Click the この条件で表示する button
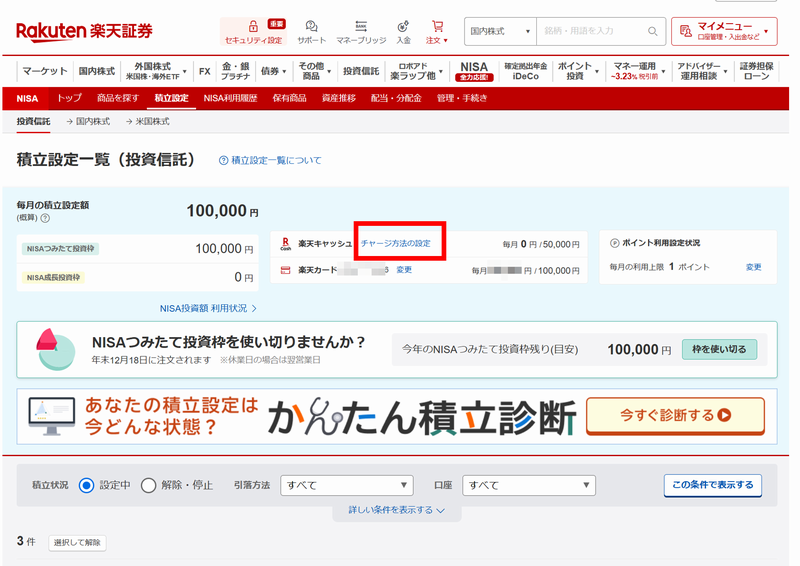 pyautogui.click(x=713, y=485)
